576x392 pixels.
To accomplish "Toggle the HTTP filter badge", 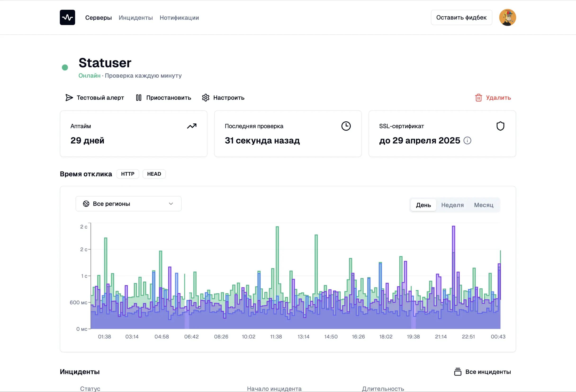I will click(128, 174).
